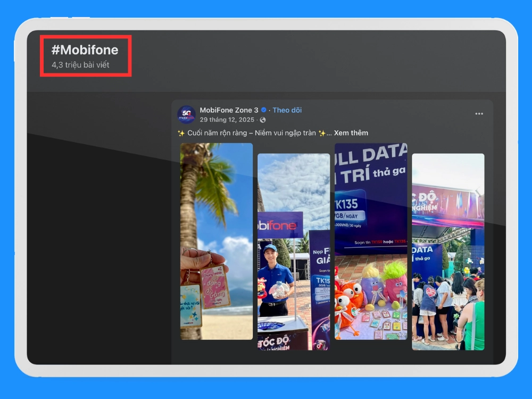The image size is (532, 399).
Task: Open the three-dot post options menu
Action: pos(479,114)
